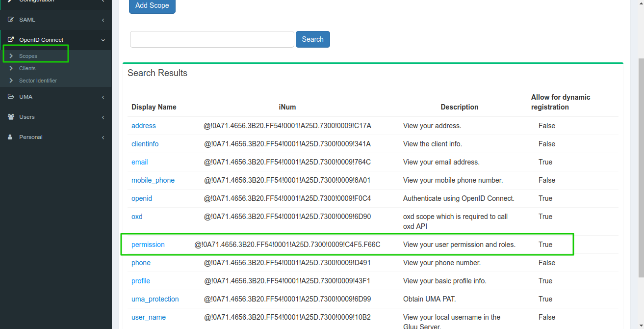The height and width of the screenshot is (329, 644).
Task: Click the Search Results heading
Action: (157, 73)
